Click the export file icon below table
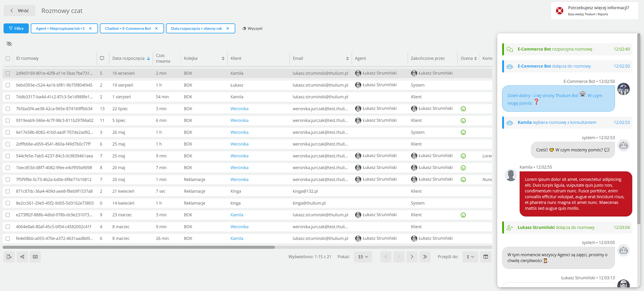Screen dimensions: 644x291 (x=9, y=257)
